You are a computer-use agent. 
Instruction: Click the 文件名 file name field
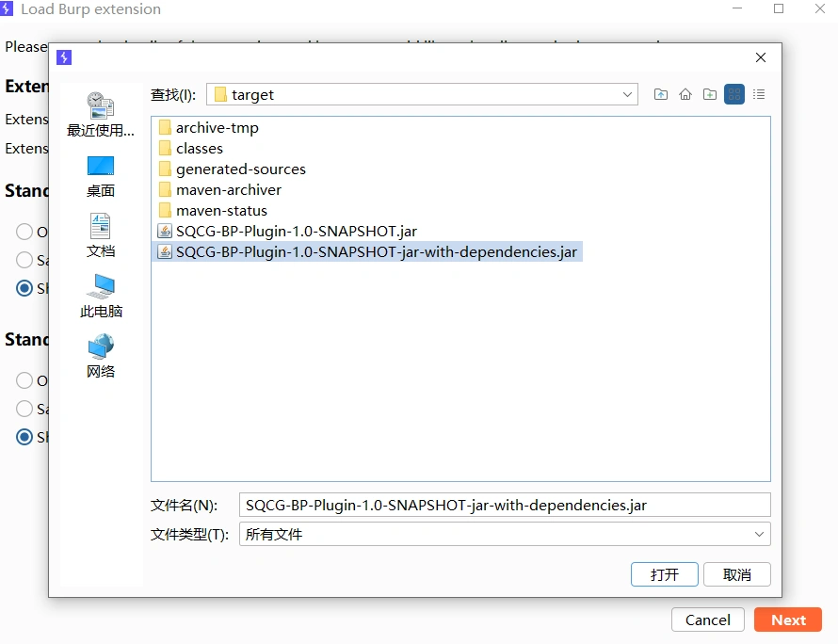505,505
